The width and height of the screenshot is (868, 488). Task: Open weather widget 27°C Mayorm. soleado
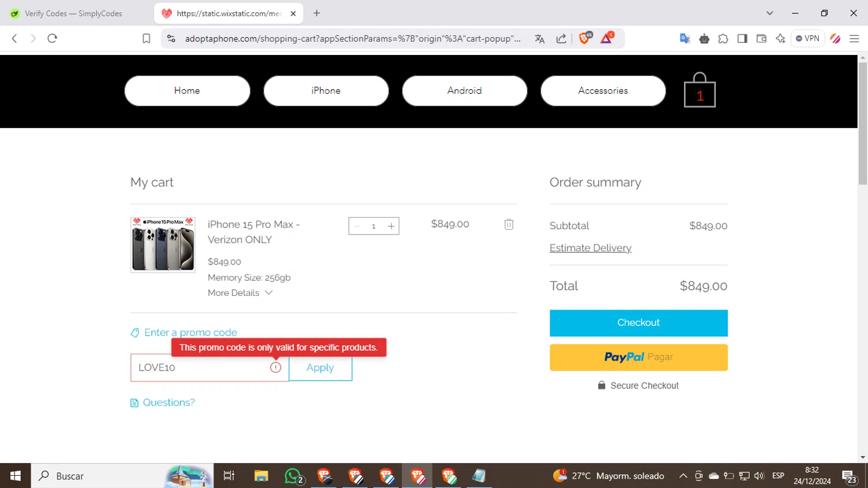(609, 476)
